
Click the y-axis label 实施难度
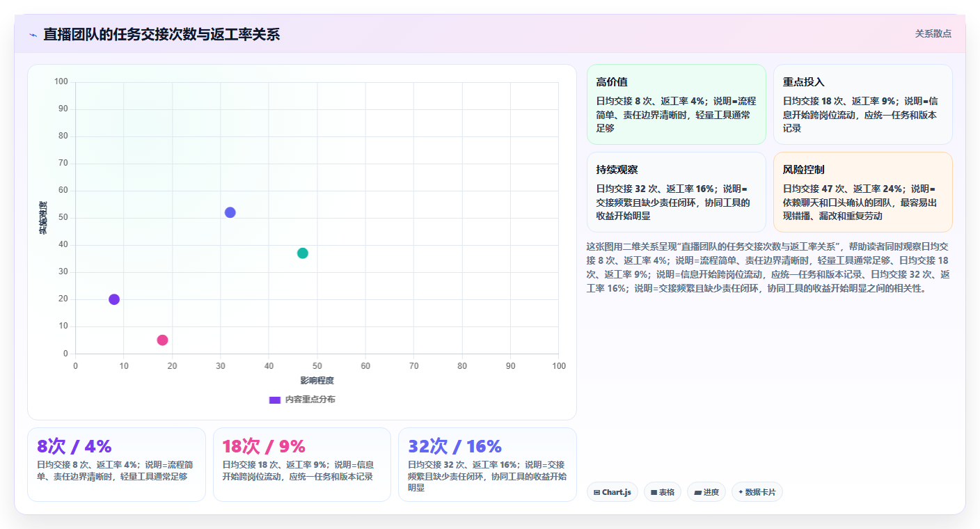[x=43, y=217]
